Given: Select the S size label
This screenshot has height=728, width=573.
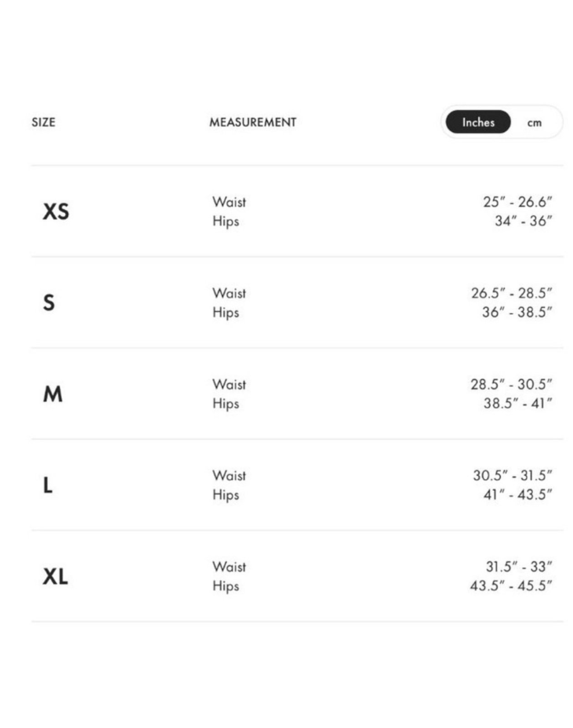Looking at the screenshot, I should [49, 303].
